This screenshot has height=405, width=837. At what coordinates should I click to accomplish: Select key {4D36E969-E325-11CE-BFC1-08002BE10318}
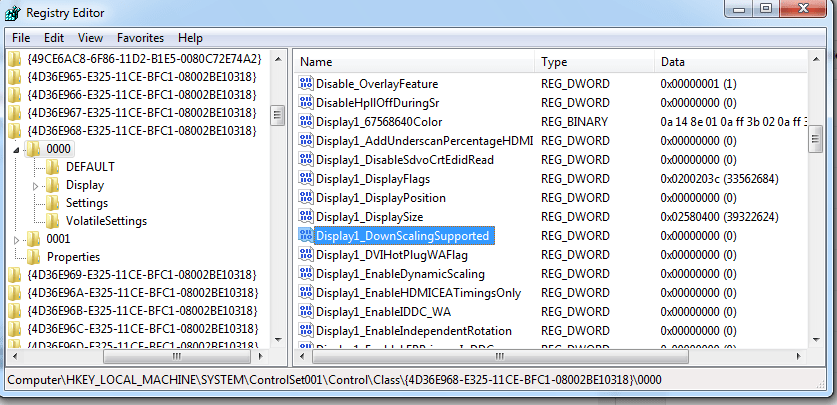[142, 275]
